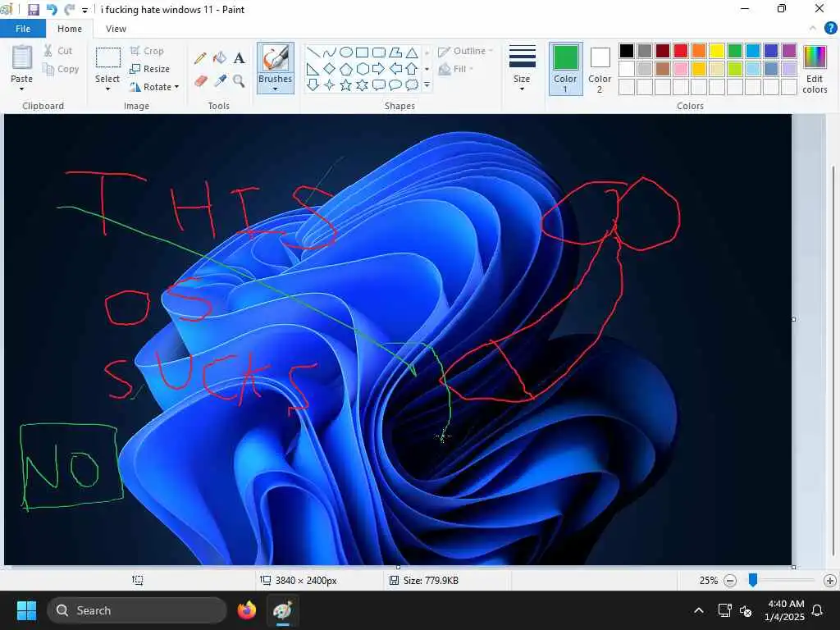Open the Windows Start menu
The height and width of the screenshot is (630, 840).
(x=26, y=610)
